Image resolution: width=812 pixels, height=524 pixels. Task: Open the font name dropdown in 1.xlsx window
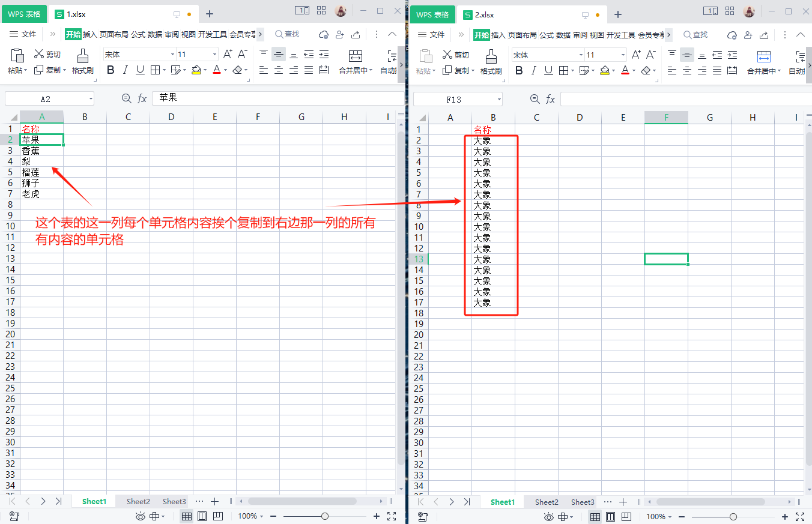172,55
